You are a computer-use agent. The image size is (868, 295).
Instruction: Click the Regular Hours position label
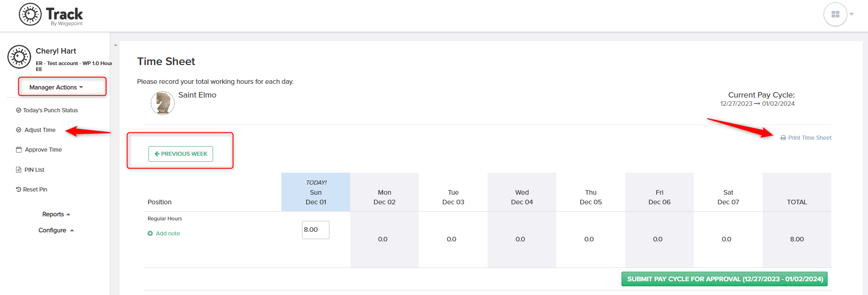click(165, 219)
